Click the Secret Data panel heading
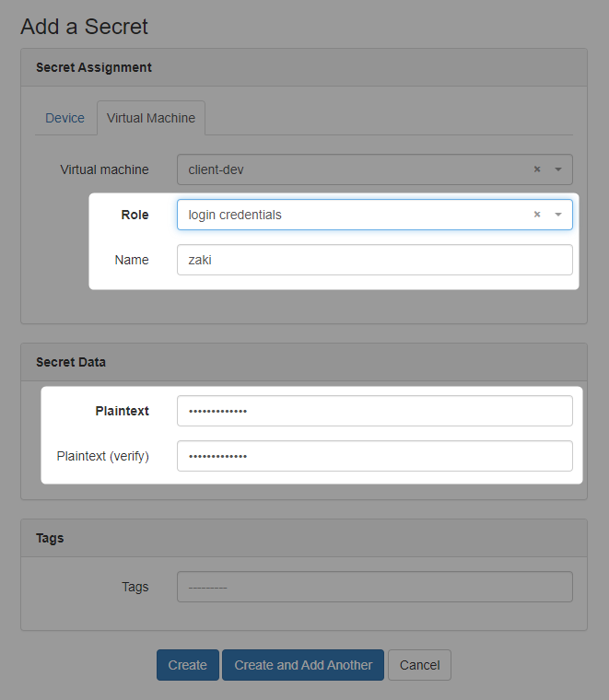 click(71, 362)
